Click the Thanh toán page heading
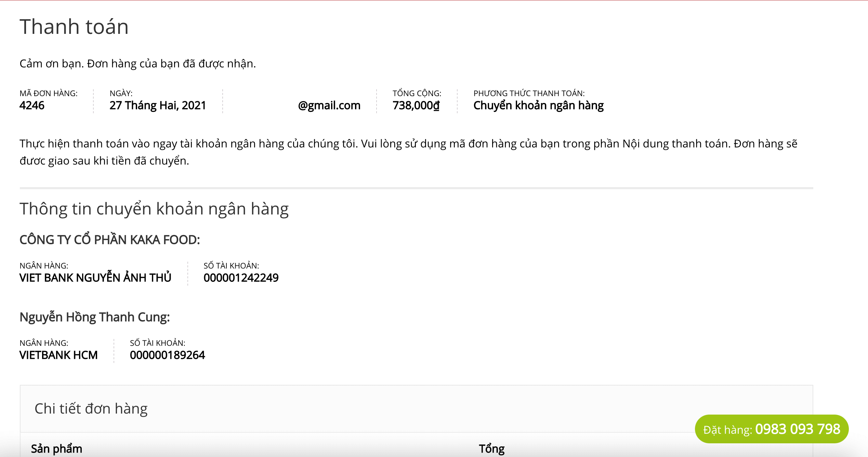The height and width of the screenshot is (457, 868). pos(74,27)
